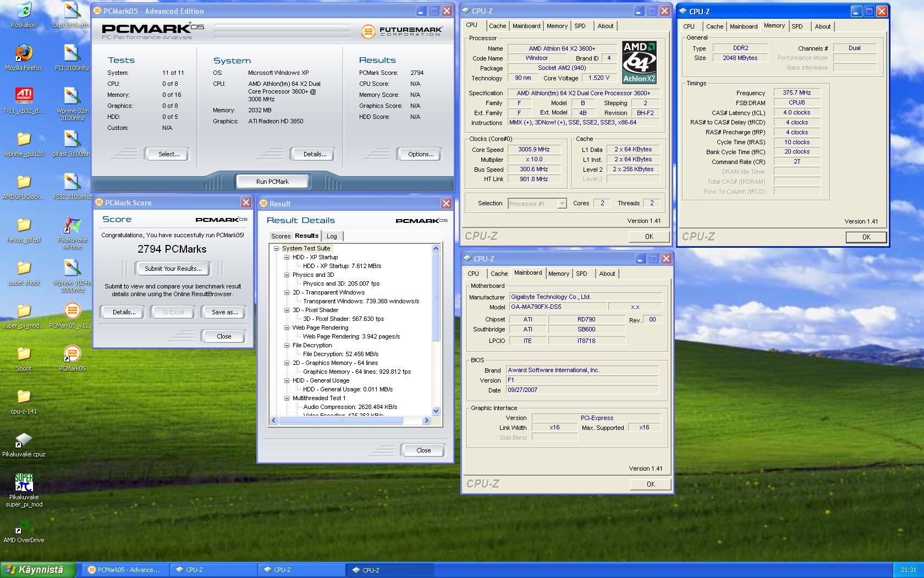The height and width of the screenshot is (578, 924).
Task: Open the SPD tab in CPU-Z Memory window
Action: (x=797, y=26)
